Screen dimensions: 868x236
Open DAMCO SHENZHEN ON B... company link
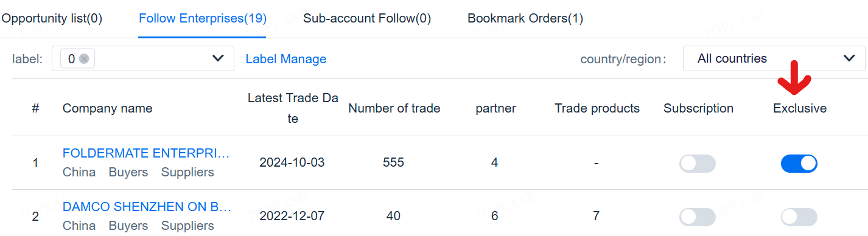point(147,207)
